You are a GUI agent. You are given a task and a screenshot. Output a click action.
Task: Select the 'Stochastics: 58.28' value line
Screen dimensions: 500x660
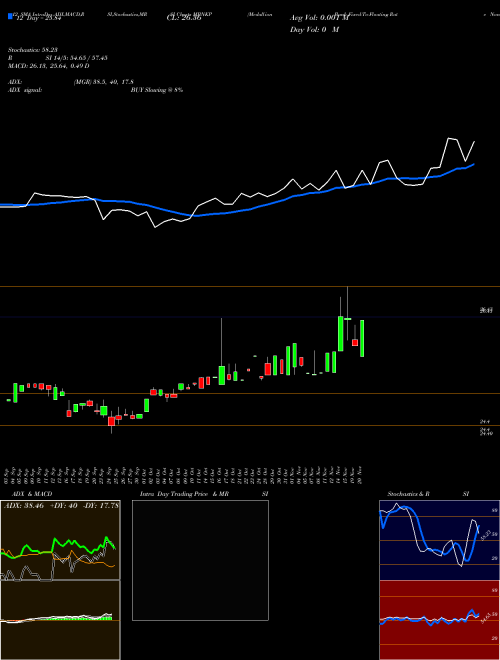pos(33,50)
